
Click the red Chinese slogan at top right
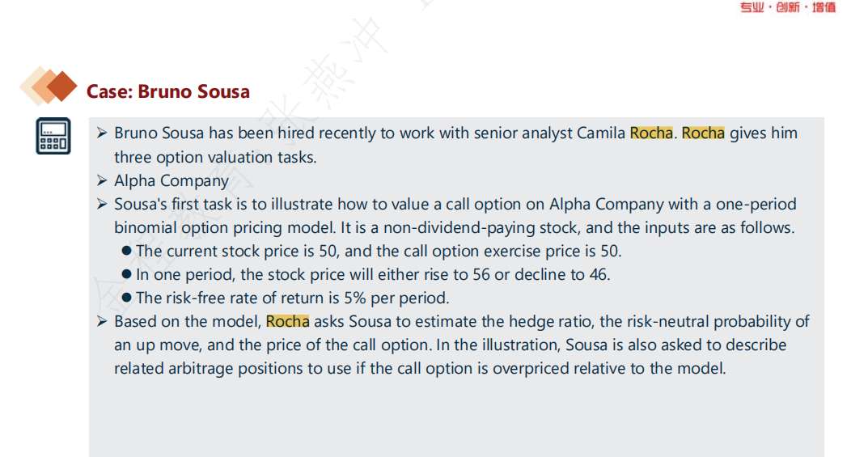click(x=788, y=8)
